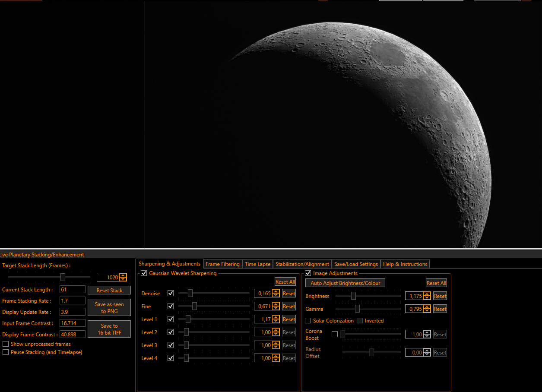This screenshot has width=542, height=392.
Task: Click the Denoise value field 0,165
Action: (263, 294)
